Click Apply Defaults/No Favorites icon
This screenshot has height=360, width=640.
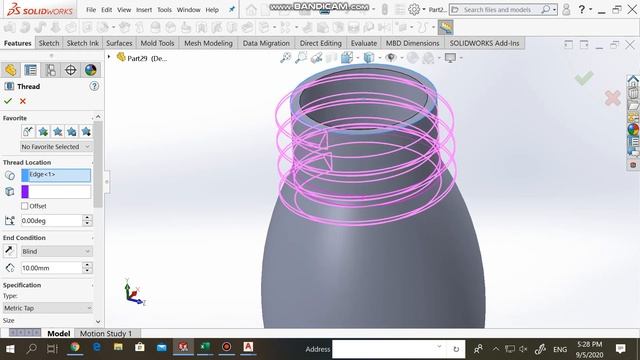click(x=28, y=131)
